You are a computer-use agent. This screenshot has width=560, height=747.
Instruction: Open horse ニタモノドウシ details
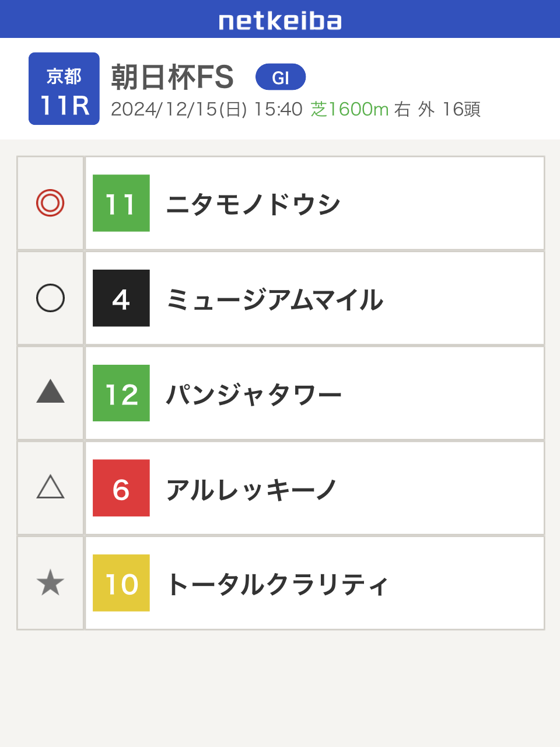[x=253, y=204]
